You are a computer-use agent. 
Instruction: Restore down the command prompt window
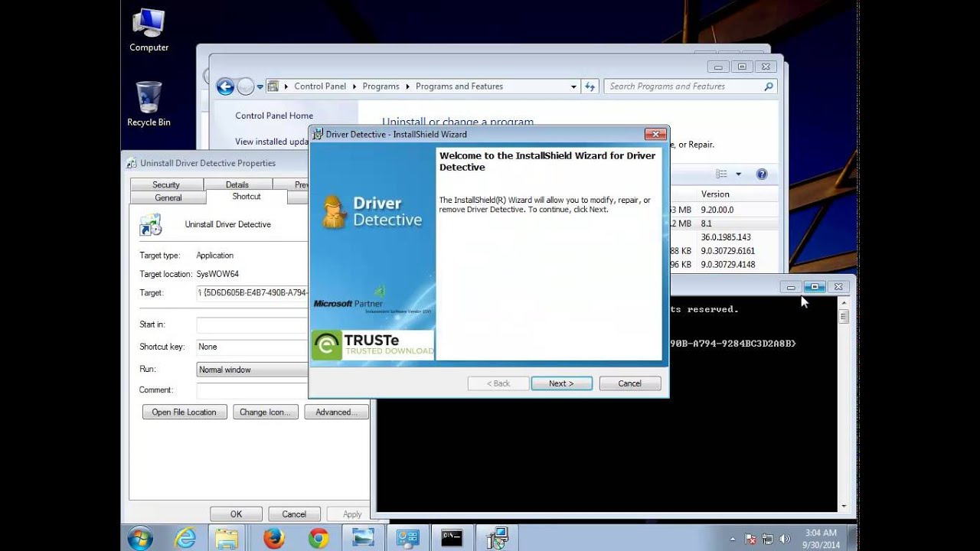815,287
